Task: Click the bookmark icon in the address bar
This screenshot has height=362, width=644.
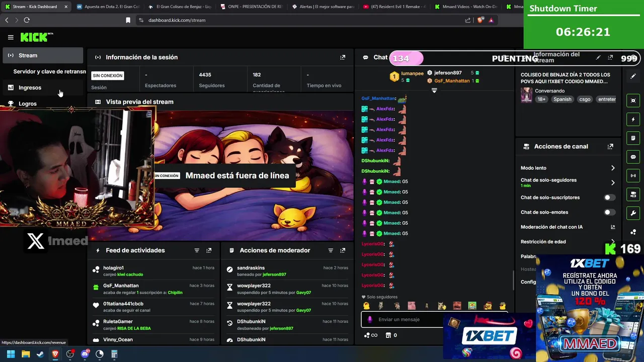Action: pos(128,20)
